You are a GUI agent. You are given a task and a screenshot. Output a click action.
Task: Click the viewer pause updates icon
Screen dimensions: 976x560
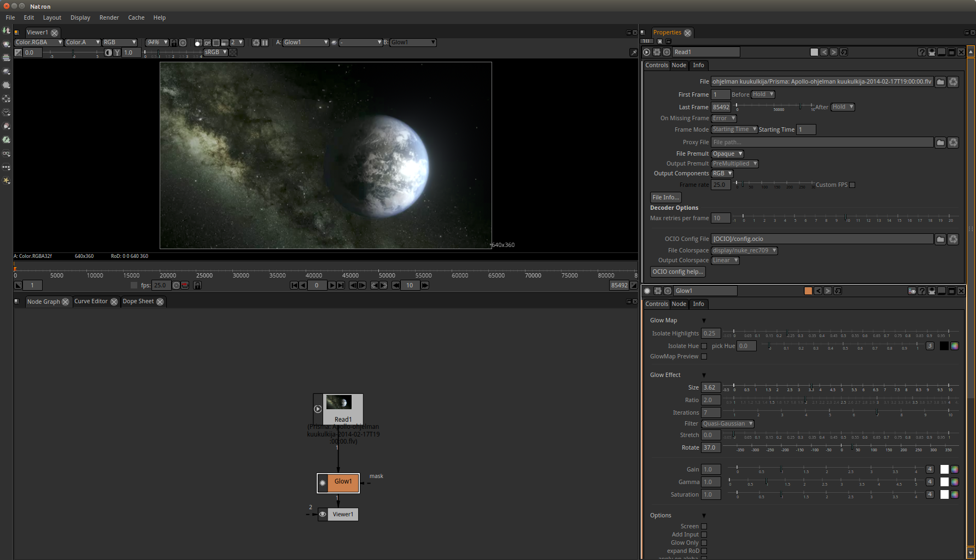tap(265, 43)
